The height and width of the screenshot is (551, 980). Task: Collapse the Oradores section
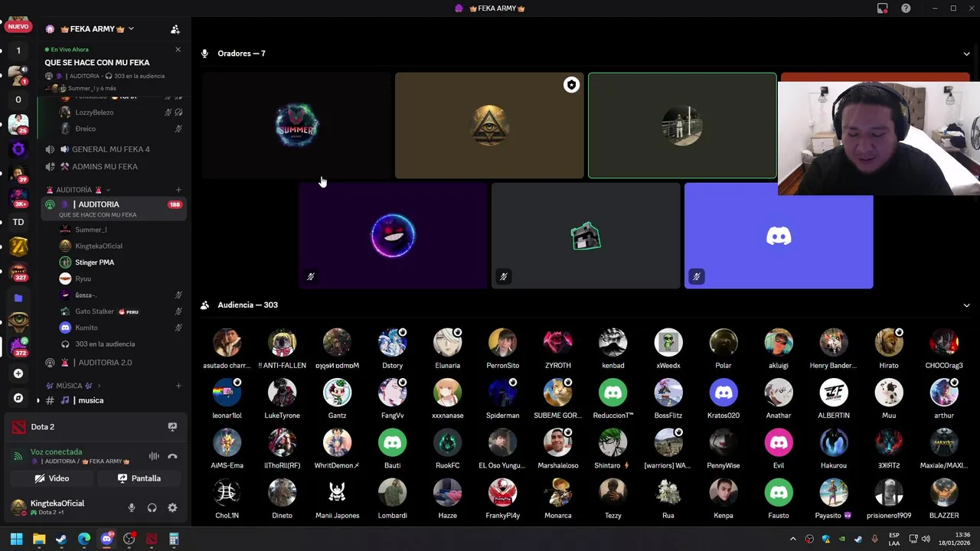click(966, 54)
